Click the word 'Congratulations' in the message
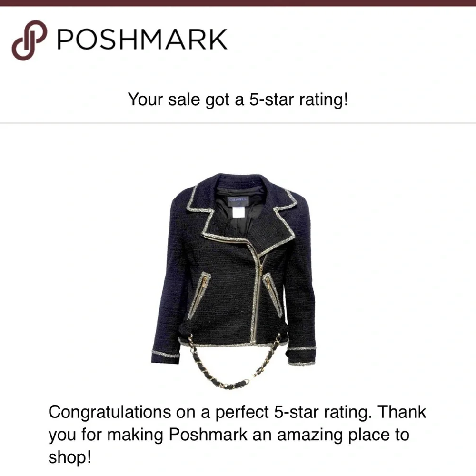Image resolution: width=476 pixels, height=476 pixels. pyautogui.click(x=109, y=413)
